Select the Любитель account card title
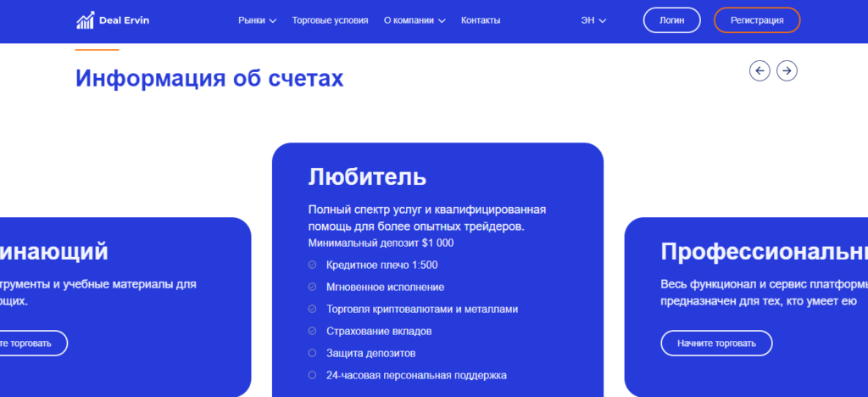Viewport: 868px width, 397px height. (x=367, y=176)
